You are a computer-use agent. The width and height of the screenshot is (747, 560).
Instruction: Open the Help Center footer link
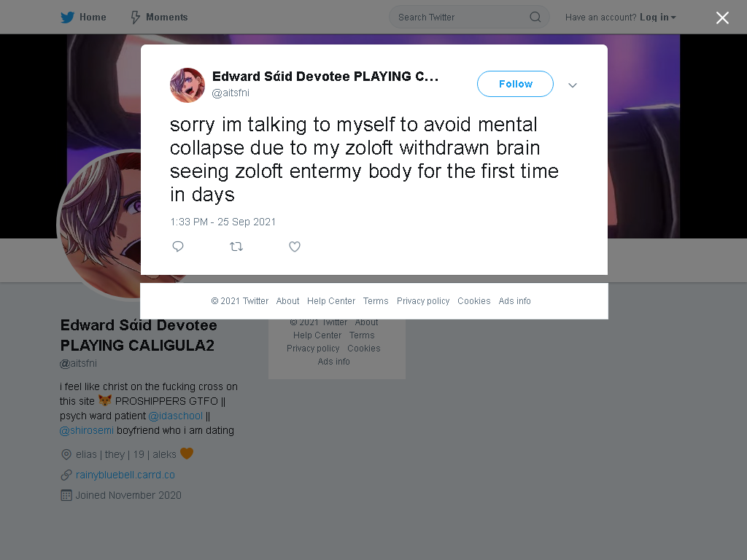pyautogui.click(x=331, y=301)
